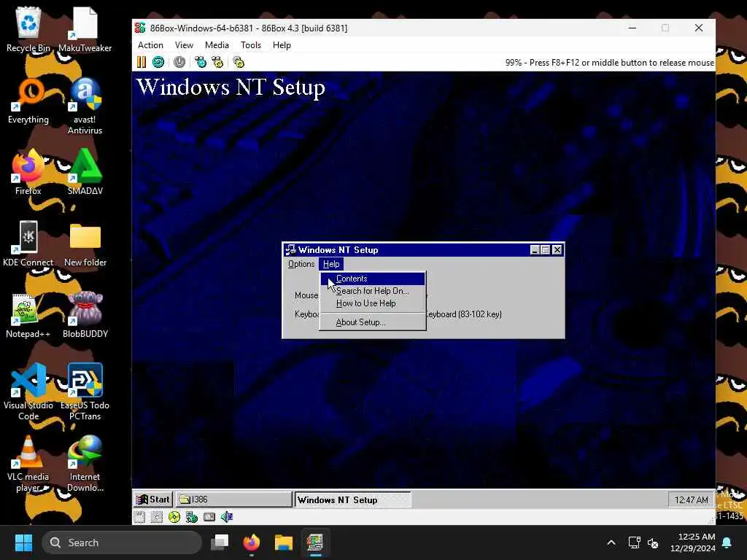Click the NT Start button
The height and width of the screenshot is (560, 747).
coord(152,499)
